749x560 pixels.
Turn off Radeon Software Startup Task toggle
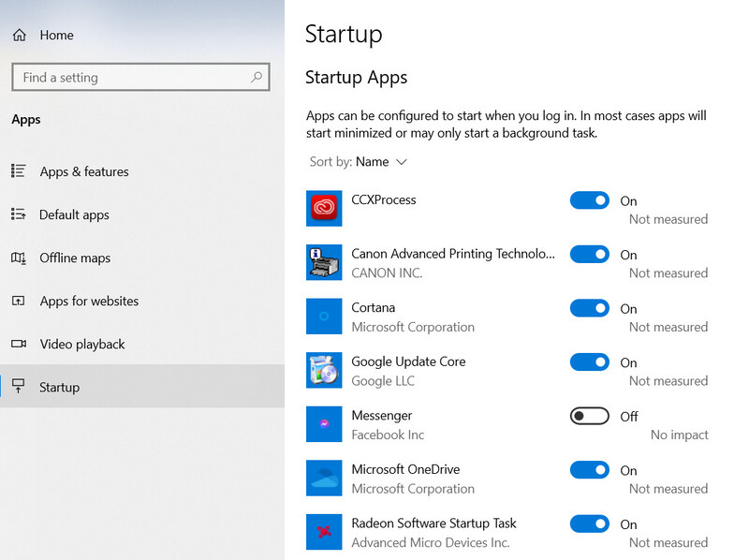click(590, 524)
